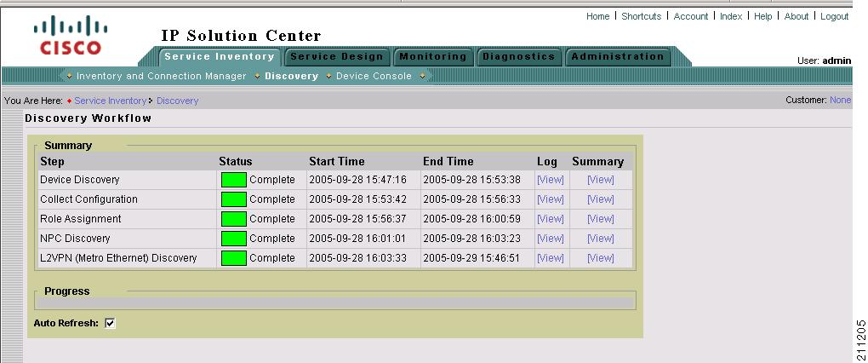The image size is (868, 363).
Task: Click green status box for Collect Configuration
Action: pos(234,199)
